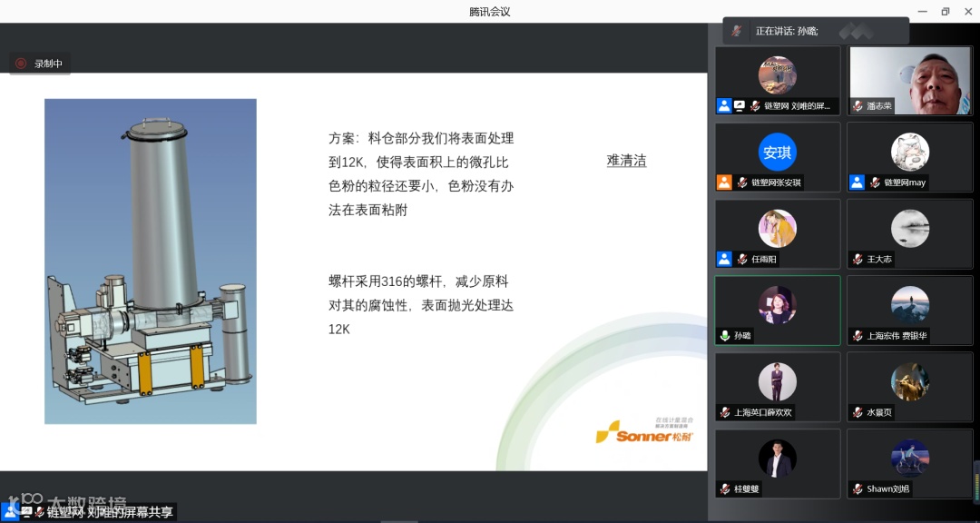Click 链塑网may's cat cartoon avatar
The image size is (980, 523).
coord(910,152)
